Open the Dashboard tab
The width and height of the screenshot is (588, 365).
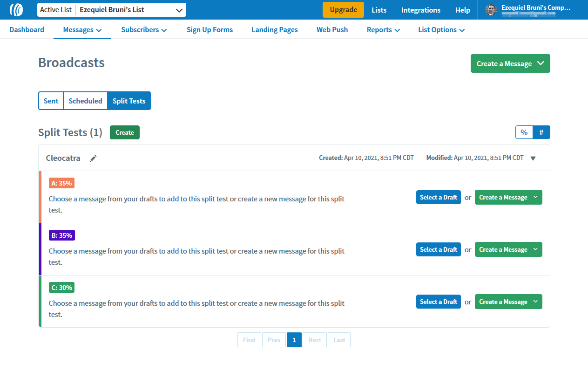[27, 30]
